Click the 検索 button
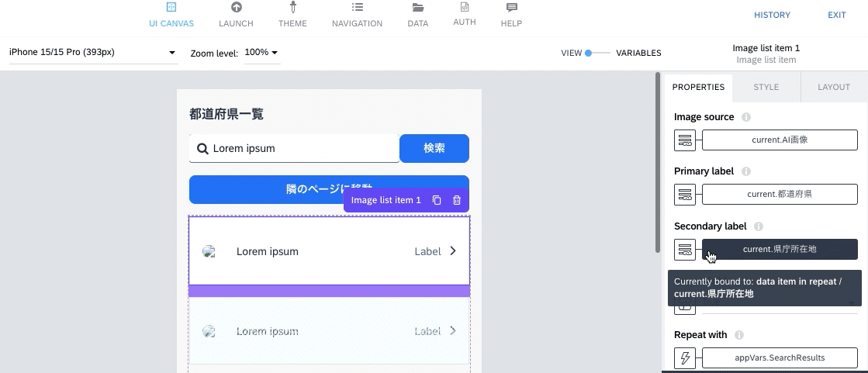This screenshot has width=868, height=373. 434,148
